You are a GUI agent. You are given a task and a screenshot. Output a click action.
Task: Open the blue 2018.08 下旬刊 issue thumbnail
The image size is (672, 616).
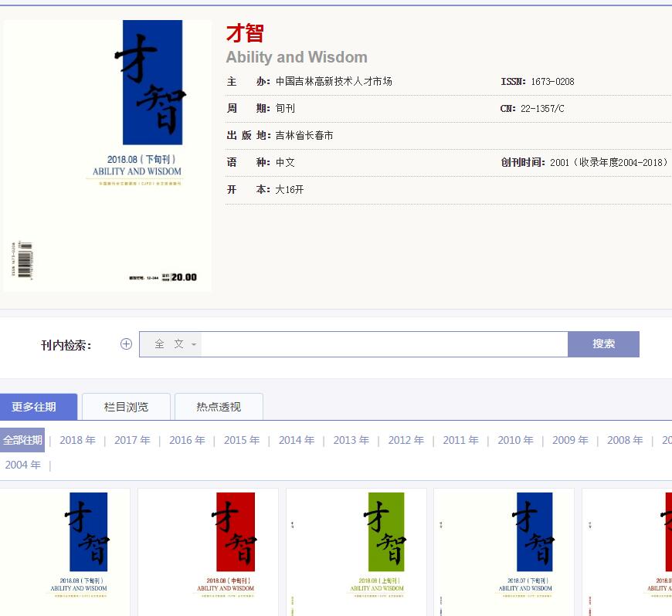point(65,552)
